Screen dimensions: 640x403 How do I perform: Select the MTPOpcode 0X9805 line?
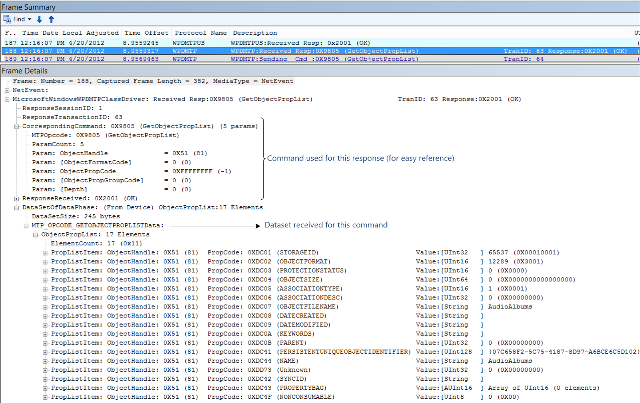(105, 135)
